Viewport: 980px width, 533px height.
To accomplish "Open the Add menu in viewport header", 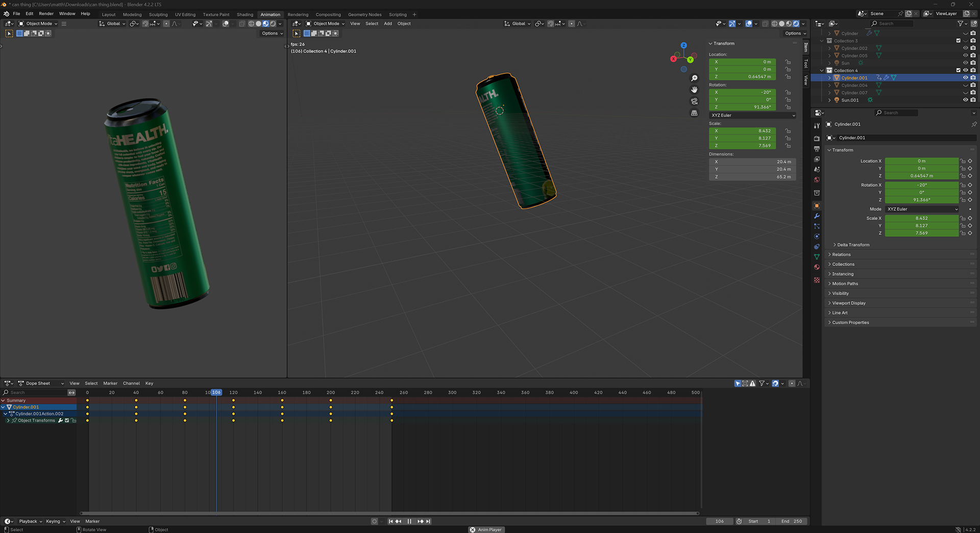I will coord(388,23).
